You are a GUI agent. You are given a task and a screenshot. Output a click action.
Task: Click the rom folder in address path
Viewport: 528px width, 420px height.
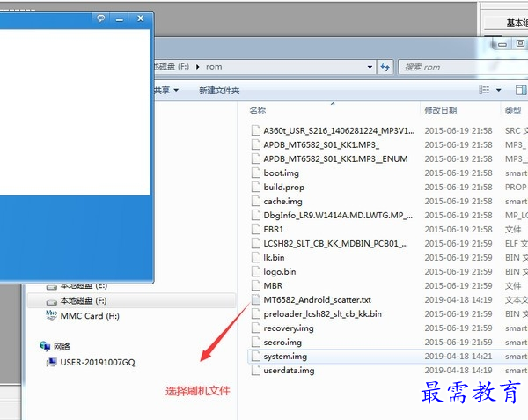[214, 67]
